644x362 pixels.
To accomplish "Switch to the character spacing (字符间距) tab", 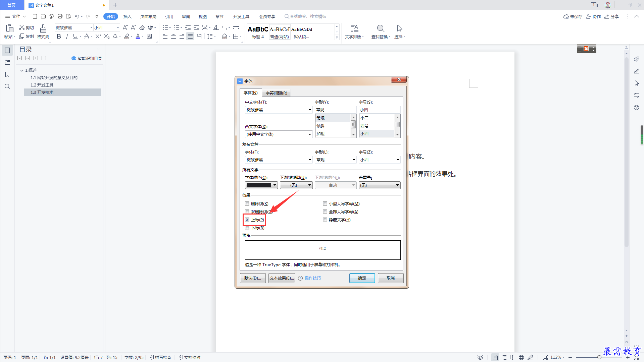I will pyautogui.click(x=276, y=93).
